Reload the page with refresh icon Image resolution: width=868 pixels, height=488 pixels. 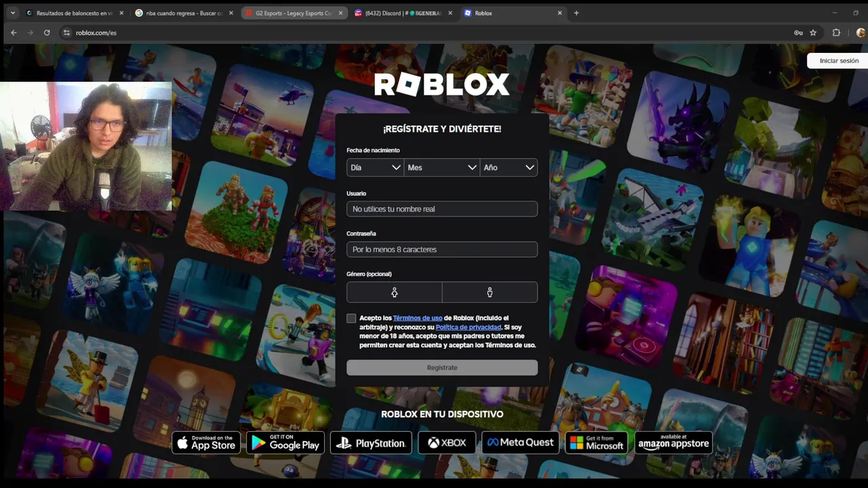coord(47,33)
